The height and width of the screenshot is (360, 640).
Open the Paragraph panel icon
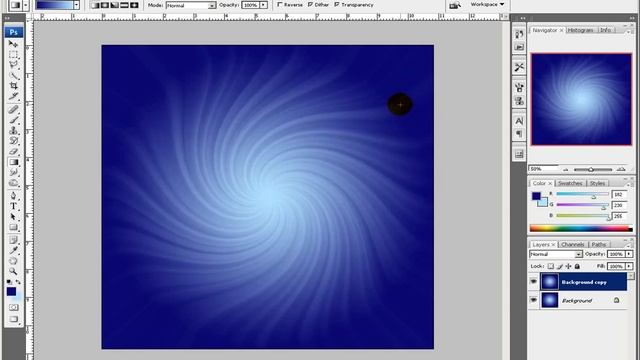(519, 133)
